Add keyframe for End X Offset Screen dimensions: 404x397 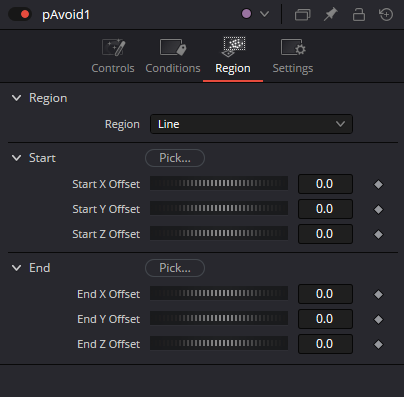tap(378, 294)
